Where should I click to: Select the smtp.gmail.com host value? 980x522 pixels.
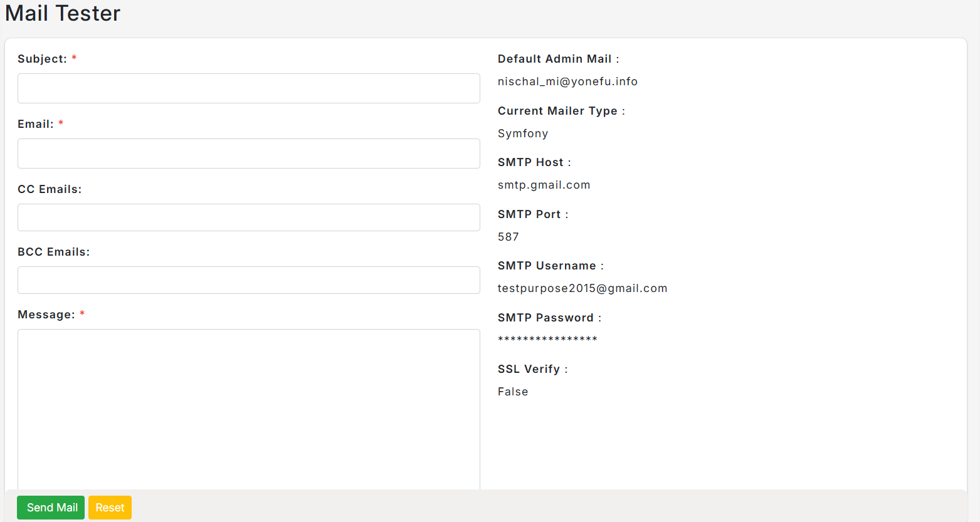544,185
